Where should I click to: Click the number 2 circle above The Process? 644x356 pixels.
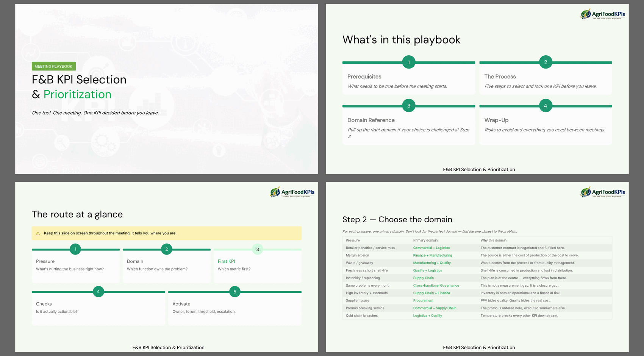(x=546, y=62)
